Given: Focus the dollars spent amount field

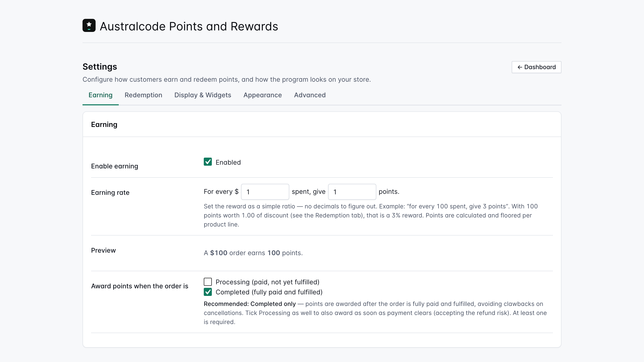Looking at the screenshot, I should tap(265, 192).
